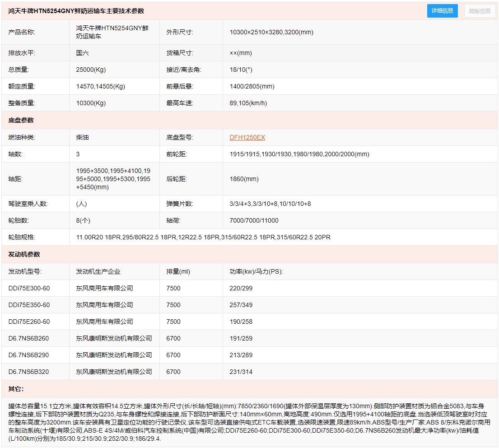Click the 整备质量 value 10300(Kg)
Screen dimensions: 499x448
point(91,103)
